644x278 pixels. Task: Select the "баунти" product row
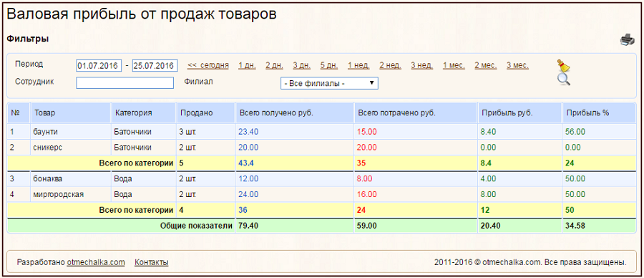322,132
